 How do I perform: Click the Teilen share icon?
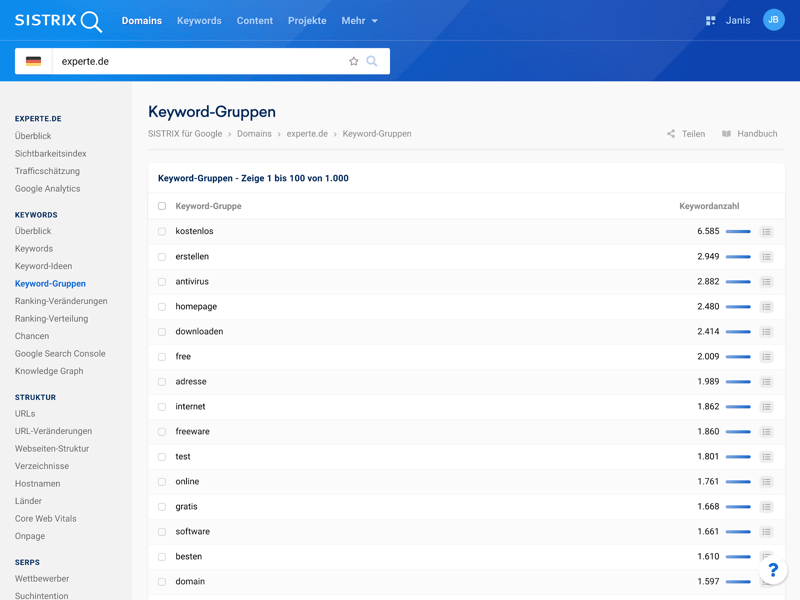click(671, 134)
